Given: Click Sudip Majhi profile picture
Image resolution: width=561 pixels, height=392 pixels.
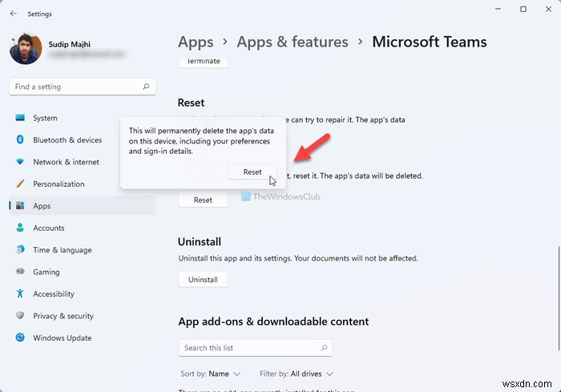Looking at the screenshot, I should point(26,48).
